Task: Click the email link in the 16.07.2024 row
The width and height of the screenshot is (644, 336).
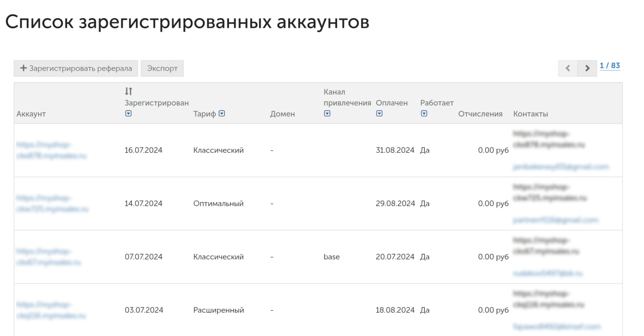Action: click(x=561, y=167)
